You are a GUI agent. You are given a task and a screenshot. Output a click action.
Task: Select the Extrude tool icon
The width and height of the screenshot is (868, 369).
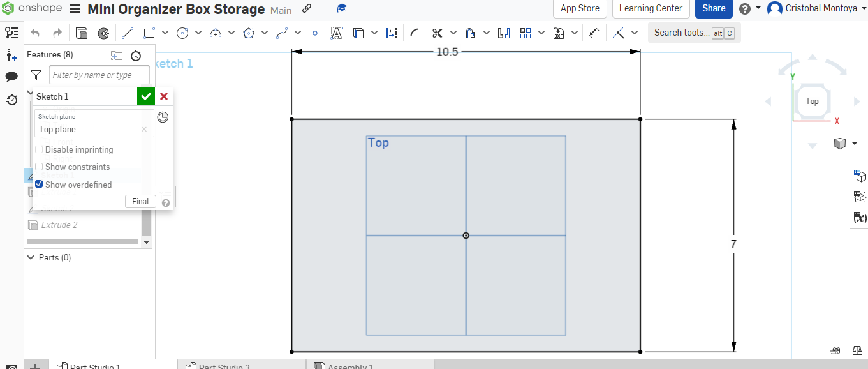coord(82,33)
